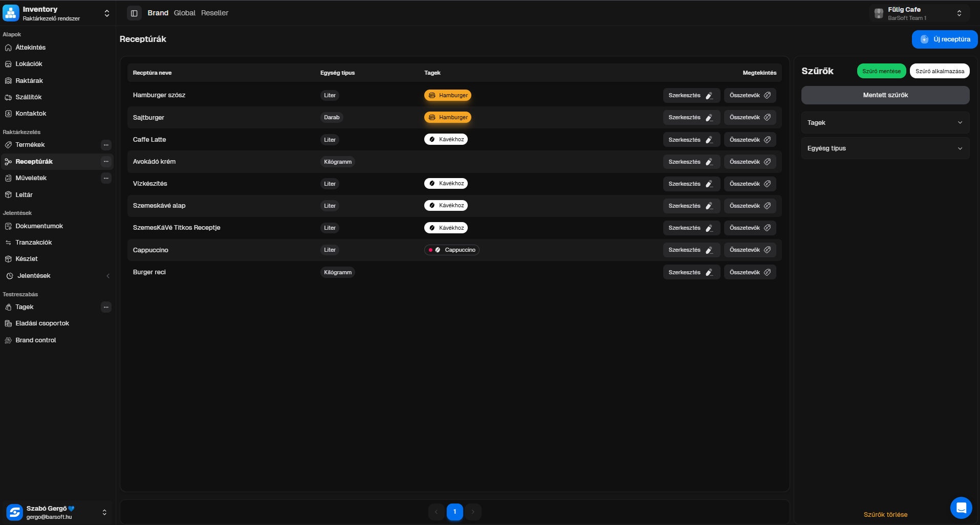This screenshot has height=525, width=980.
Task: Edit the Caffe Latte recipe via Szerkesztés
Action: pyautogui.click(x=691, y=140)
